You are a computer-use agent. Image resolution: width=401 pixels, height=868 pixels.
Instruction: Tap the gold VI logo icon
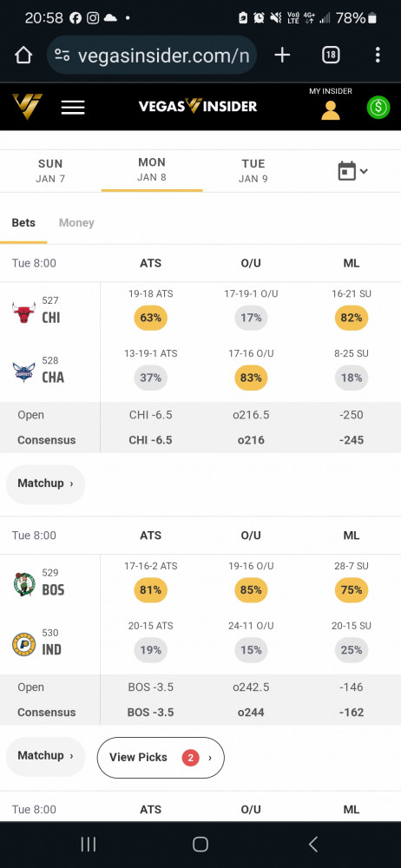pos(27,106)
